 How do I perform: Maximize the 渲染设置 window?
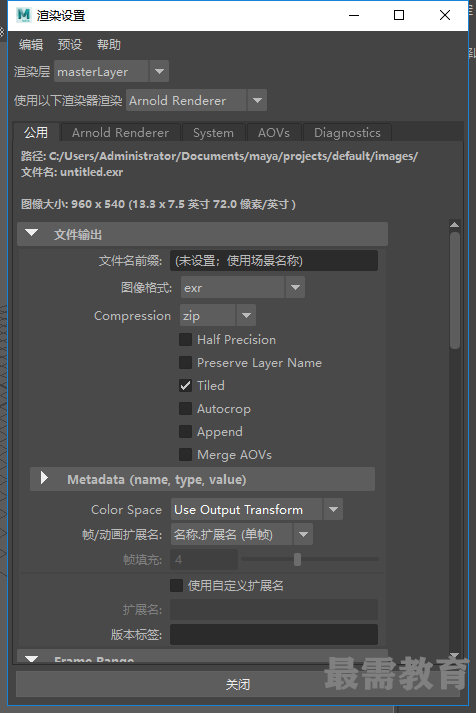(x=399, y=15)
